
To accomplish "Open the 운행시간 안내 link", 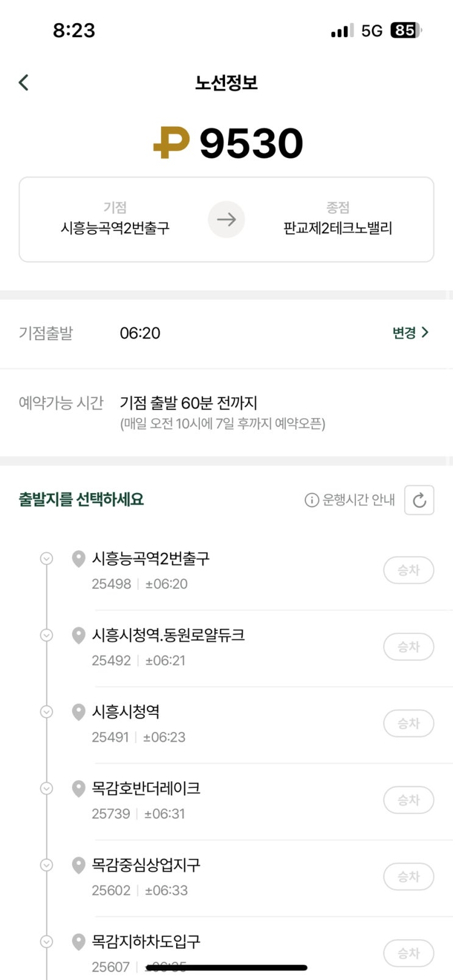I will (x=358, y=500).
